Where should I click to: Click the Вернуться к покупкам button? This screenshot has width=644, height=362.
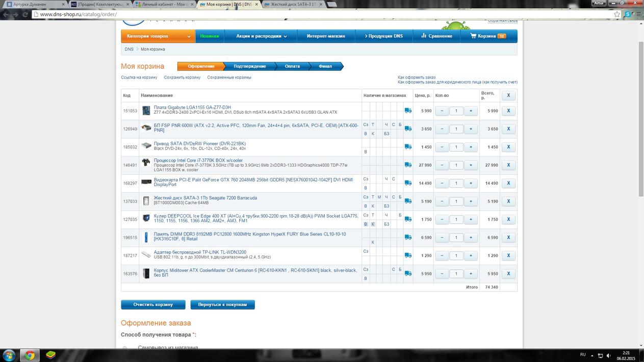(222, 304)
